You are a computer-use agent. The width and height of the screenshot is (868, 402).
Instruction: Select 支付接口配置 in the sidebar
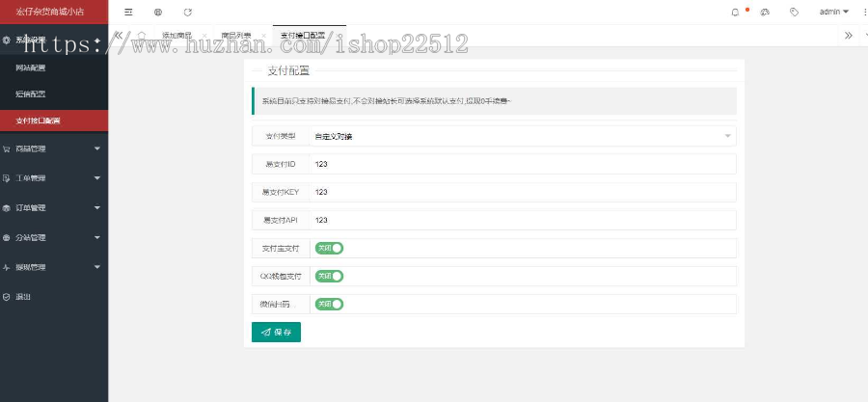tap(54, 121)
